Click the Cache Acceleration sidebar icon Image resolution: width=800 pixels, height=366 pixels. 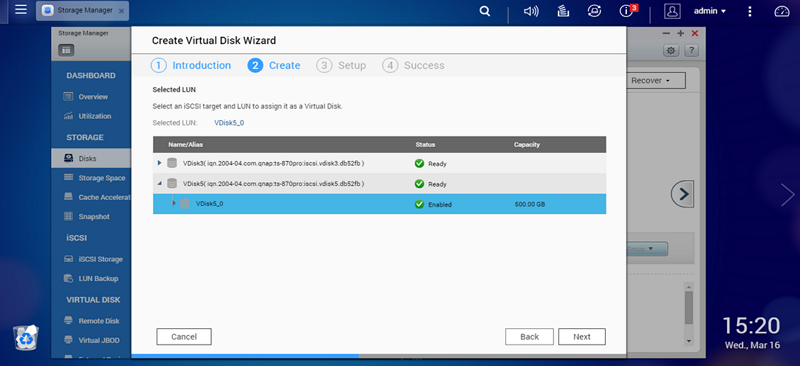tap(68, 197)
